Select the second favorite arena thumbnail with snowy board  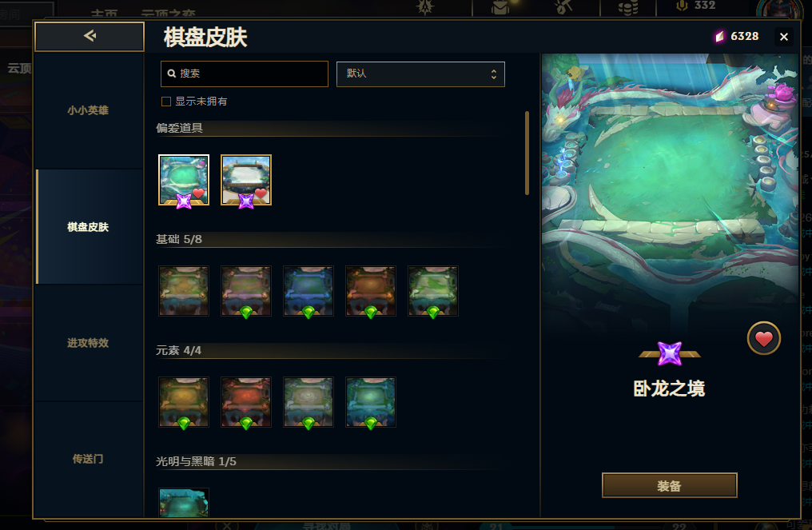coord(246,180)
